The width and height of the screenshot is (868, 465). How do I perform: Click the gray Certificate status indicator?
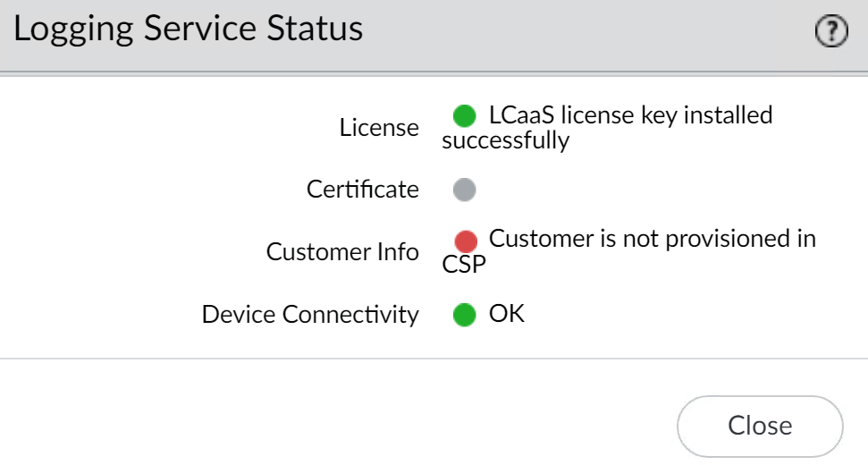465,190
